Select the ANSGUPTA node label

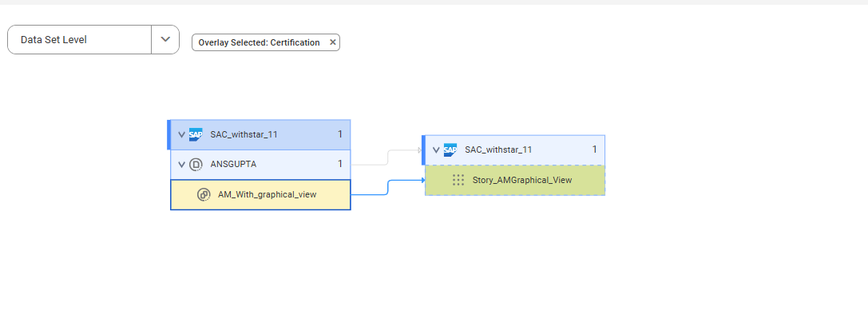click(233, 164)
